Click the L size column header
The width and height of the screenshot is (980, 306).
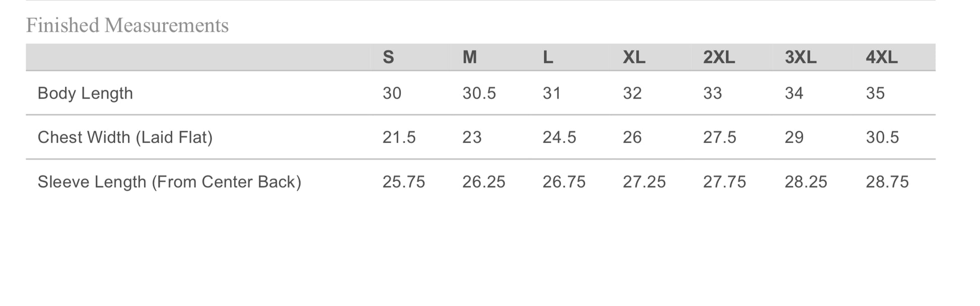coord(548,57)
